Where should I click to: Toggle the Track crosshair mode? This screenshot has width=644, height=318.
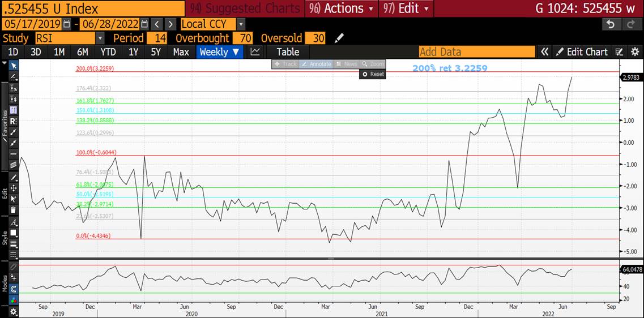[x=285, y=64]
